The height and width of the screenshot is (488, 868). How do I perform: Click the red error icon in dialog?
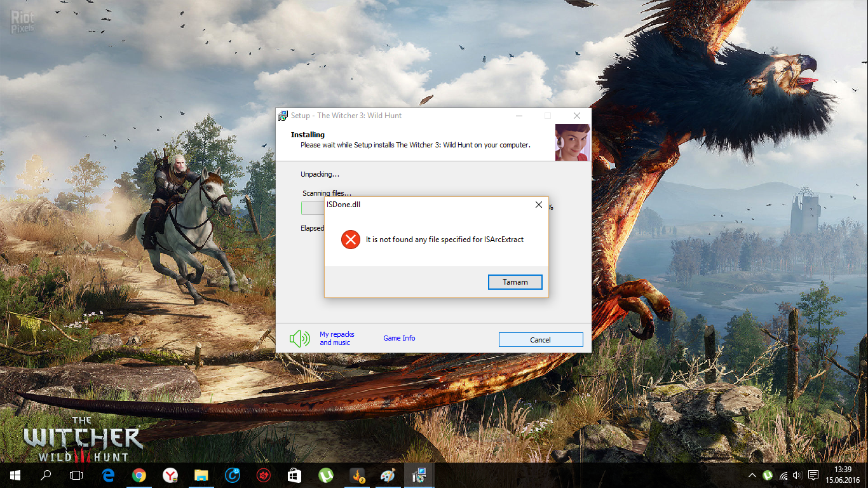pos(351,240)
